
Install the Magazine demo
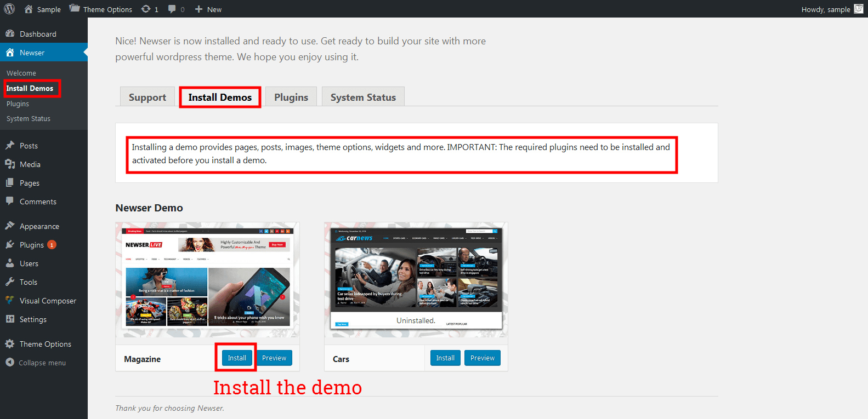tap(237, 358)
